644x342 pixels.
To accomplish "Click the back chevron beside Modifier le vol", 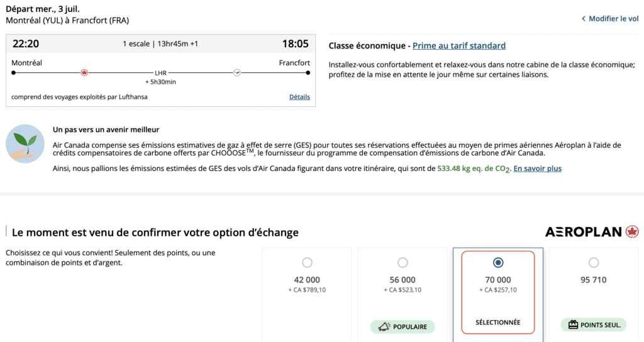I will (x=584, y=19).
